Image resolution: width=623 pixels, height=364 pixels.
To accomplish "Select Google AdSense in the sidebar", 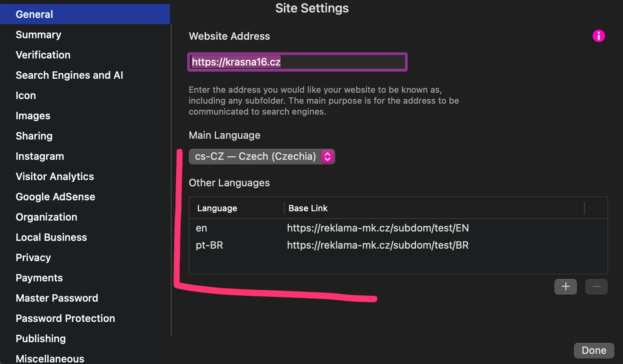I will 55,197.
